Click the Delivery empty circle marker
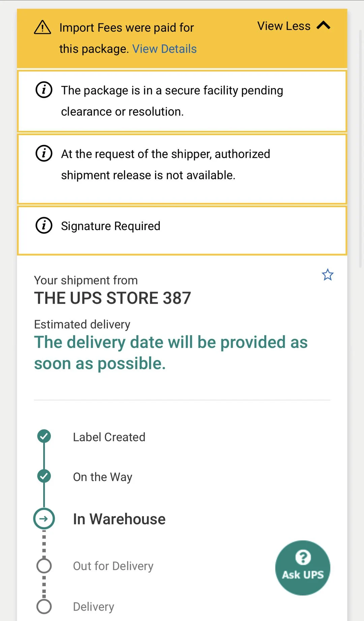364x621 pixels. tap(44, 606)
